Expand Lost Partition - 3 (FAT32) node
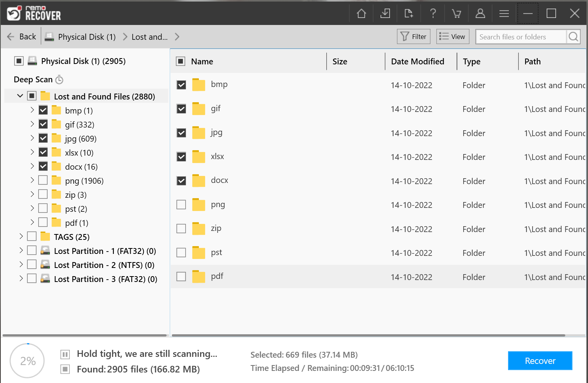 pyautogui.click(x=21, y=278)
